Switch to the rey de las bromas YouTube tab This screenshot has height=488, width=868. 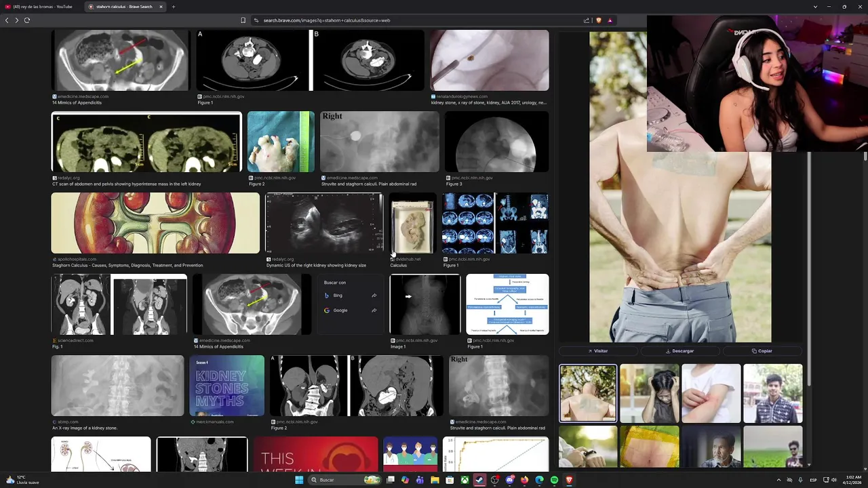point(42,7)
